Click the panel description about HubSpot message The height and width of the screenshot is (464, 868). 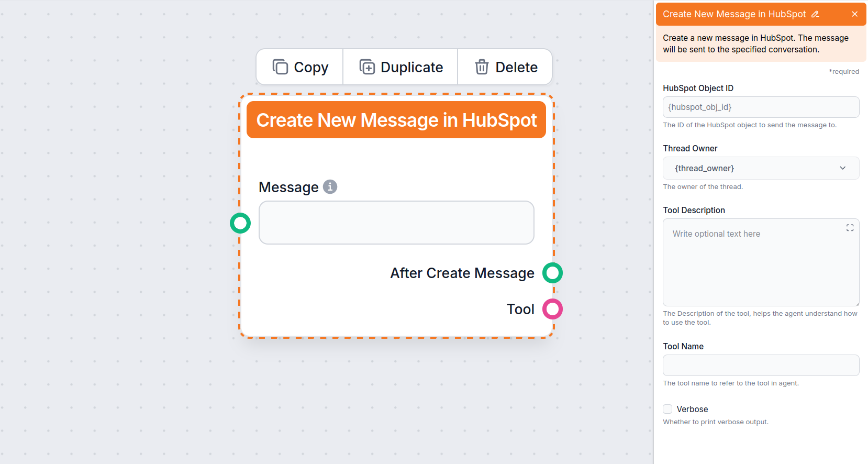click(x=755, y=43)
